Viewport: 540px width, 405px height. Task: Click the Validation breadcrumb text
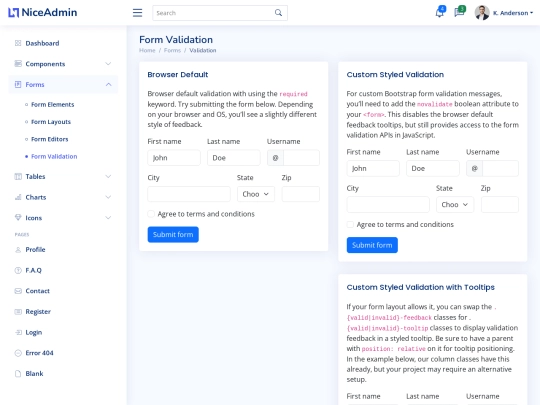pos(202,50)
